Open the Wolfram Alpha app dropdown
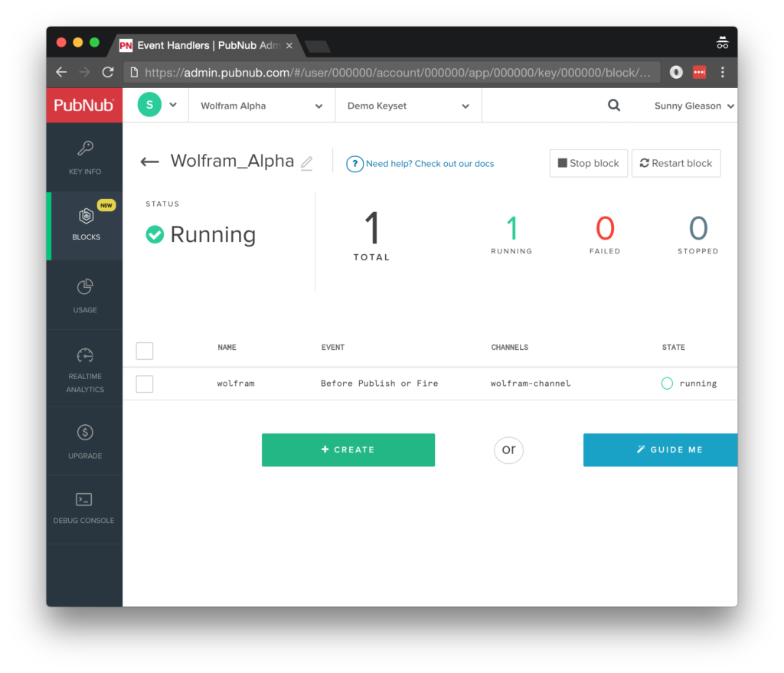784x673 pixels. pyautogui.click(x=260, y=105)
